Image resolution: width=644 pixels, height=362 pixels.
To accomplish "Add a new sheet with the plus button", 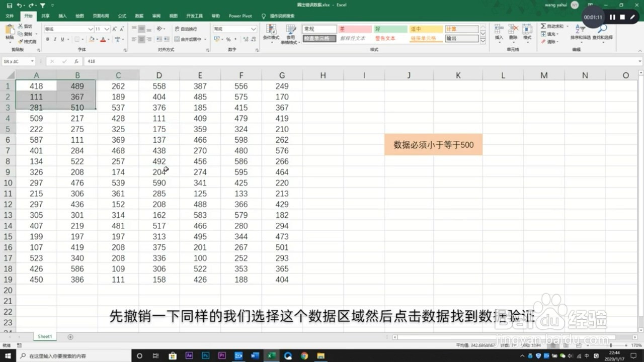I will [x=69, y=336].
